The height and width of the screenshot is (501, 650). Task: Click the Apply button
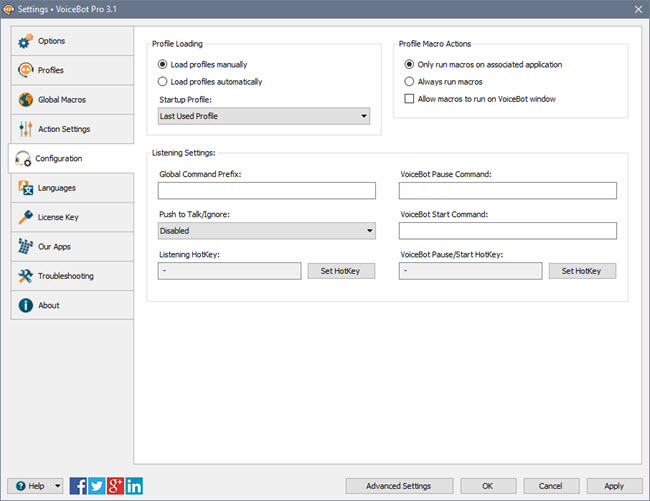[615, 486]
